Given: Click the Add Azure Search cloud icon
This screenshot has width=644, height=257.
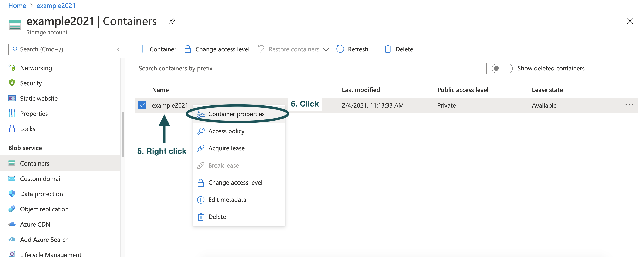Looking at the screenshot, I should pyautogui.click(x=12, y=239).
